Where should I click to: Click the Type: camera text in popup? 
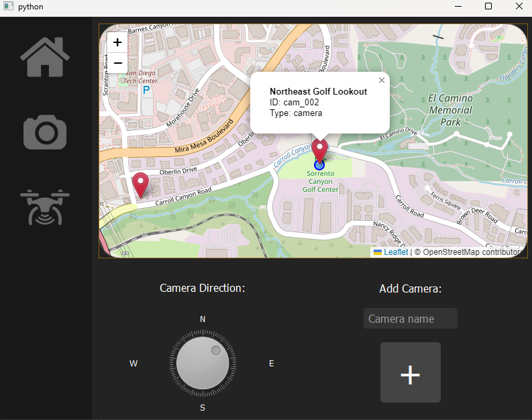click(296, 113)
